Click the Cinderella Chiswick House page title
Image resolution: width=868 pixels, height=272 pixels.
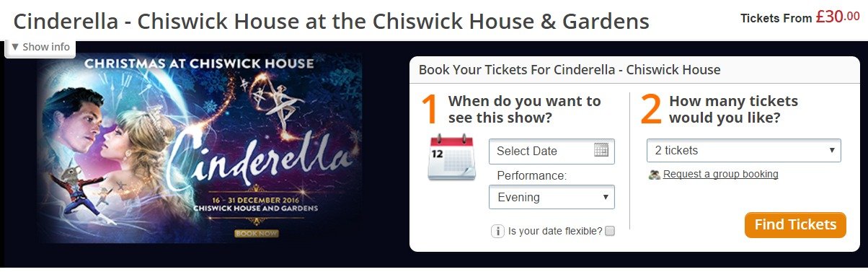pyautogui.click(x=332, y=20)
